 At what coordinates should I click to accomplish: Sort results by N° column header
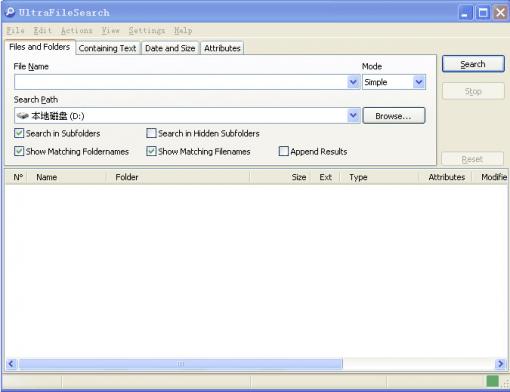point(17,177)
